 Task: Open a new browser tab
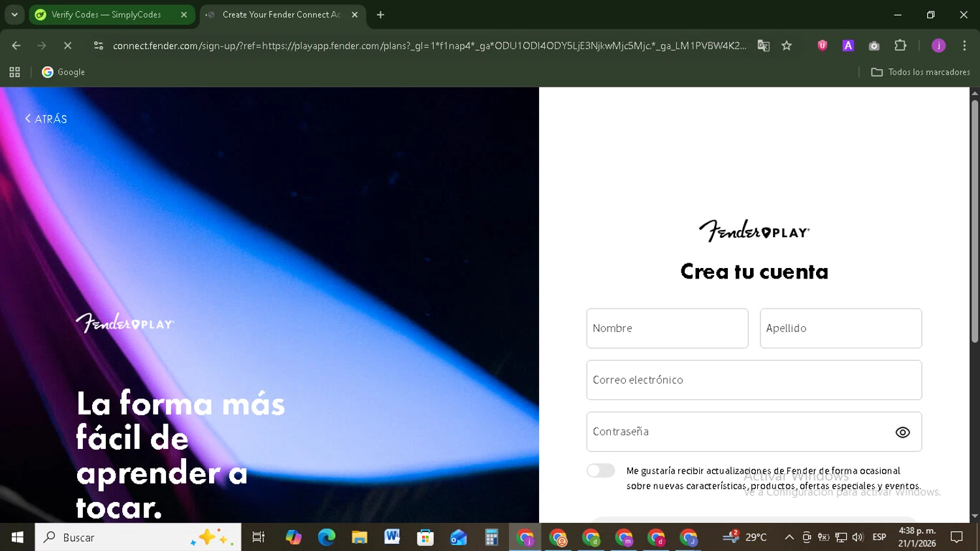[x=380, y=14]
